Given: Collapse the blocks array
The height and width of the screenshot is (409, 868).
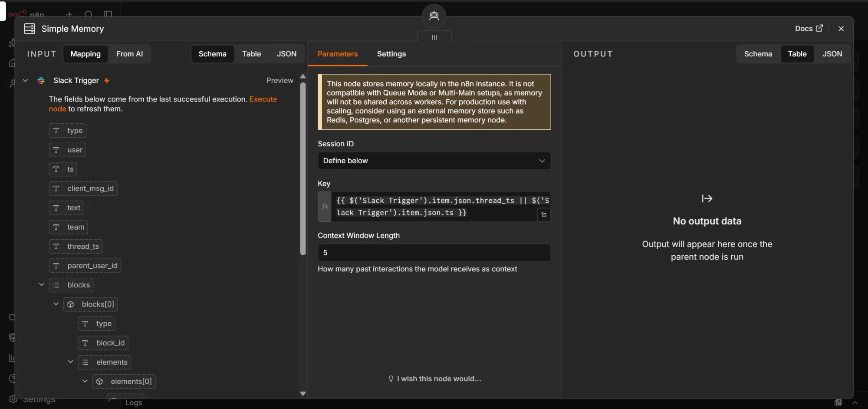Looking at the screenshot, I should pos(42,285).
